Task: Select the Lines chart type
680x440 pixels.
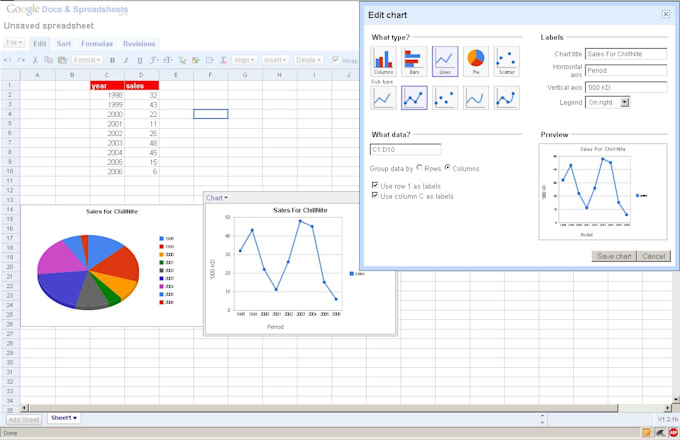Action: pyautogui.click(x=445, y=61)
